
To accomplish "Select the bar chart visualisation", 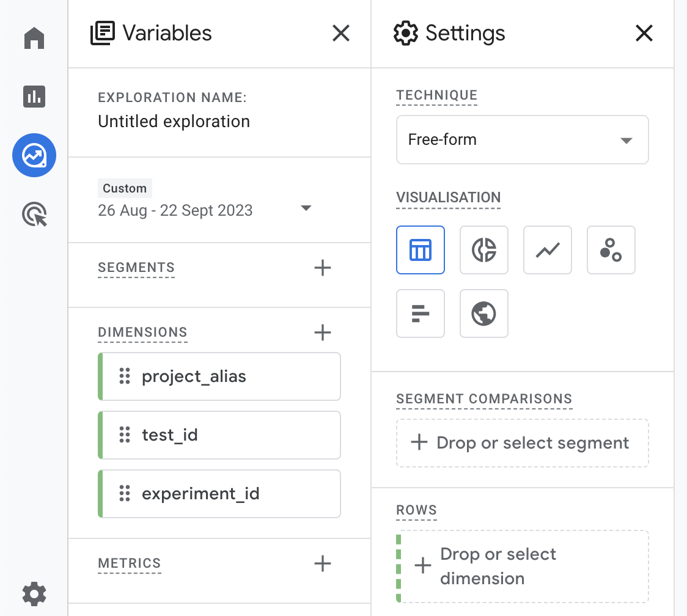I will point(421,313).
